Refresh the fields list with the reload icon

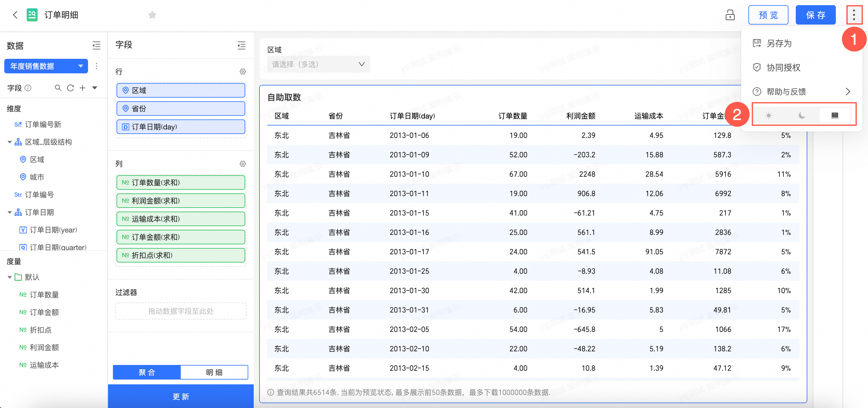pyautogui.click(x=70, y=88)
